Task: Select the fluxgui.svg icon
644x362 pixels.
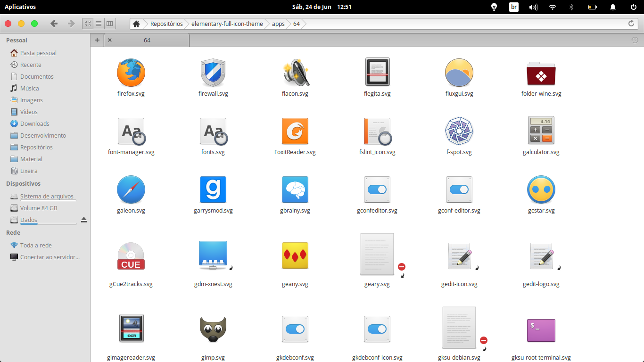Action: 459,73
